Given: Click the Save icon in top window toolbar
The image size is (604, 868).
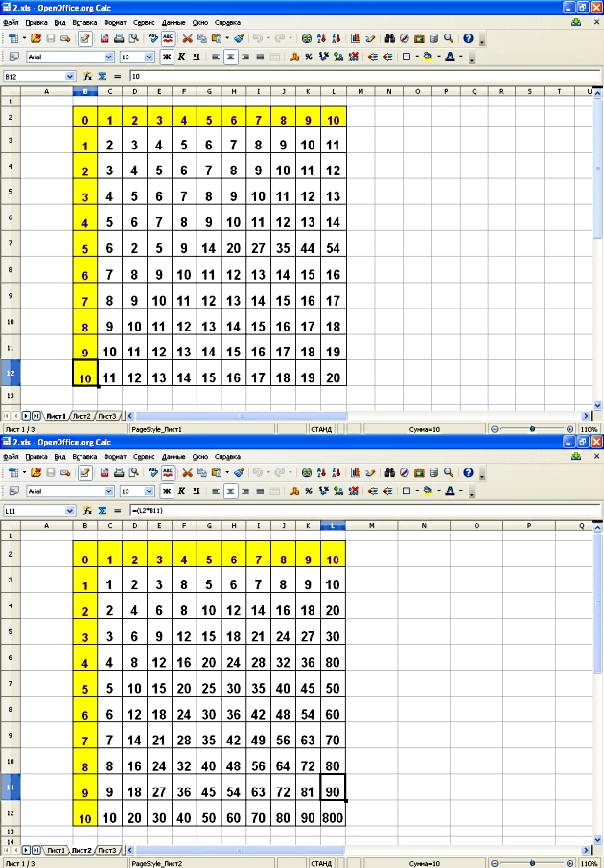Looking at the screenshot, I should click(51, 39).
